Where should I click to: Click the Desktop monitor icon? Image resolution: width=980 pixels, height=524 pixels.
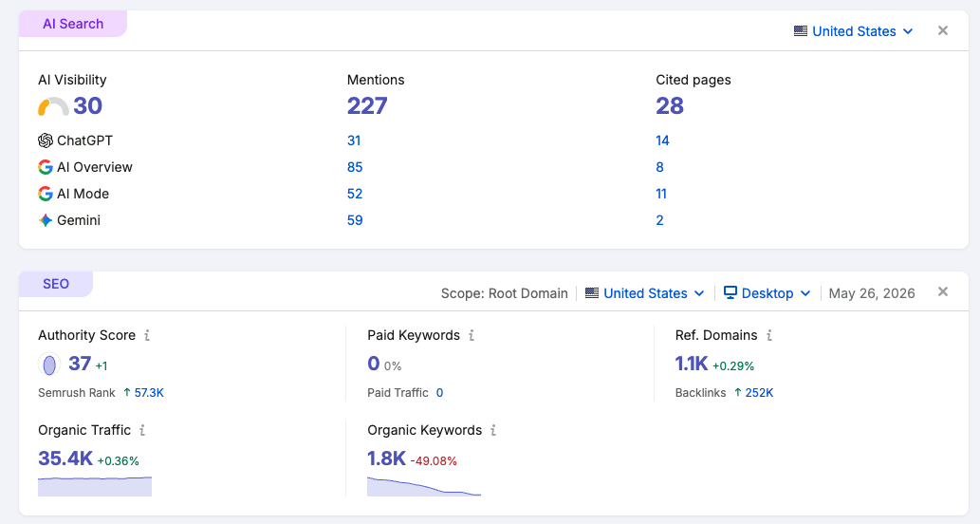click(x=730, y=292)
